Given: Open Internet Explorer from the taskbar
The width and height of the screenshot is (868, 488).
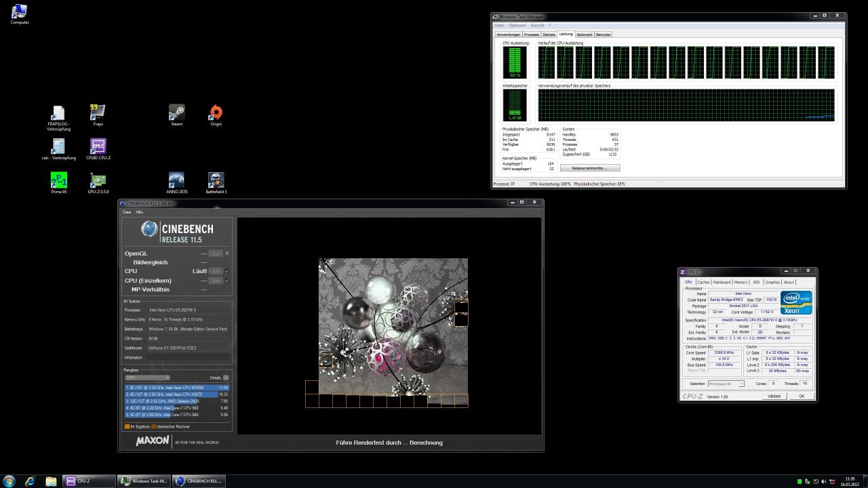Looking at the screenshot, I should (x=30, y=481).
